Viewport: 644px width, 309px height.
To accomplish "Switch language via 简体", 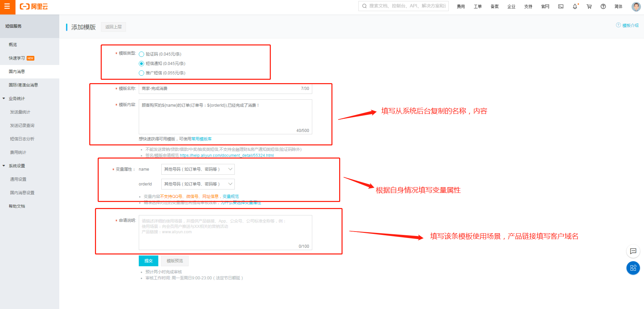I will [618, 6].
